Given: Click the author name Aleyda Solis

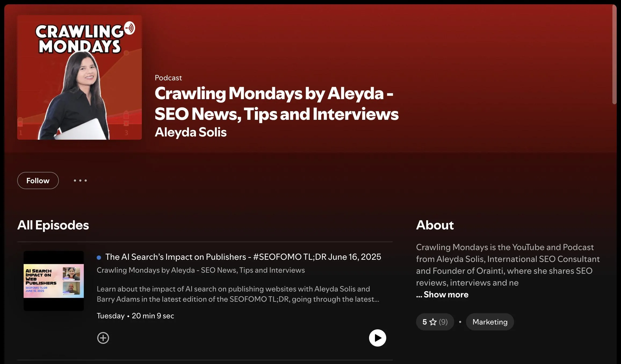Looking at the screenshot, I should (191, 132).
